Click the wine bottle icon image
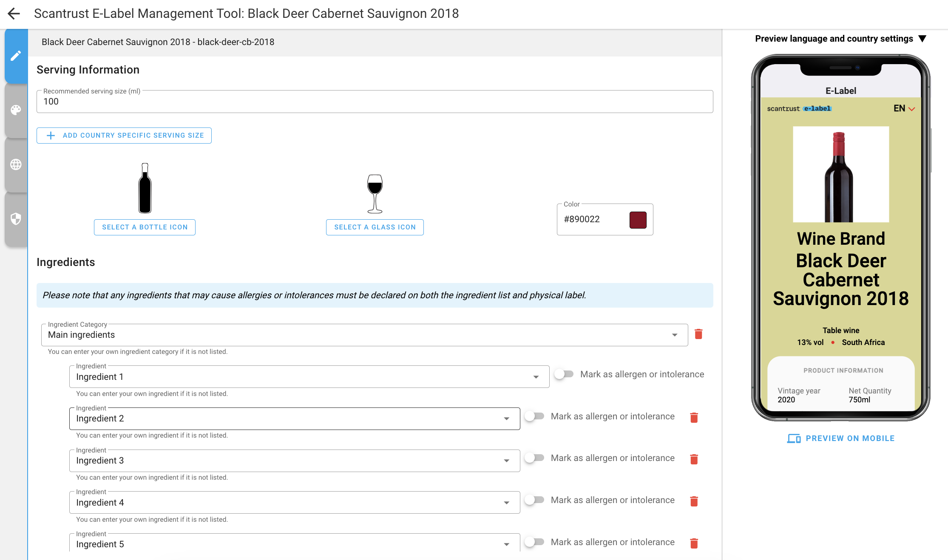948x560 pixels. [145, 188]
